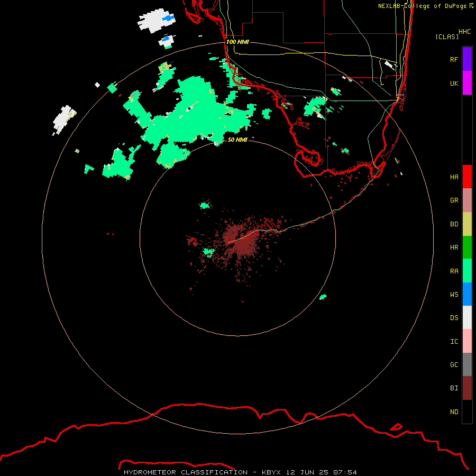Click the DS white legend swatch
The height and width of the screenshot is (476, 476).
tap(467, 317)
